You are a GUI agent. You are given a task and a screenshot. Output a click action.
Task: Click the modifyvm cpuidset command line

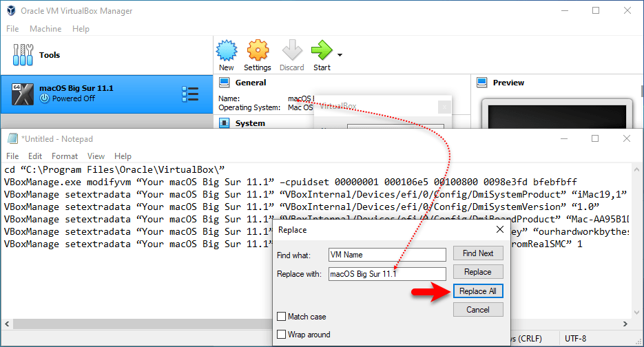coord(291,182)
